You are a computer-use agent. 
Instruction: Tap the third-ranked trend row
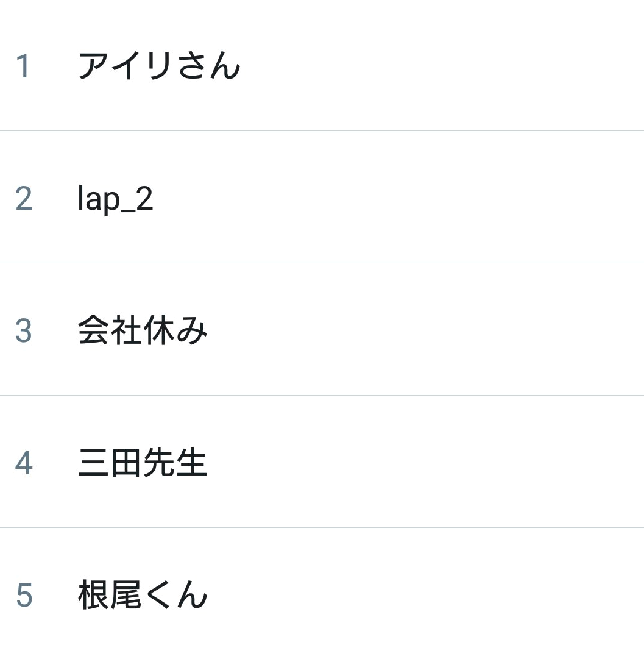point(322,329)
